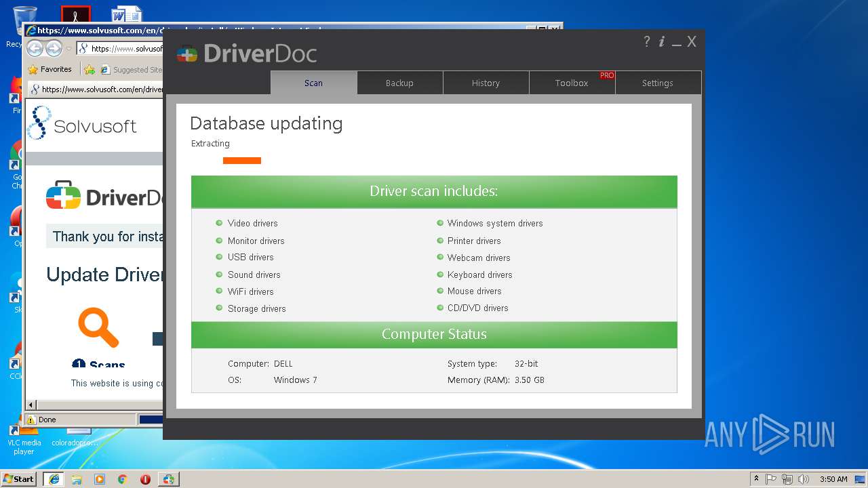Image resolution: width=868 pixels, height=488 pixels.
Task: Switch to the Scan tab
Action: (313, 83)
